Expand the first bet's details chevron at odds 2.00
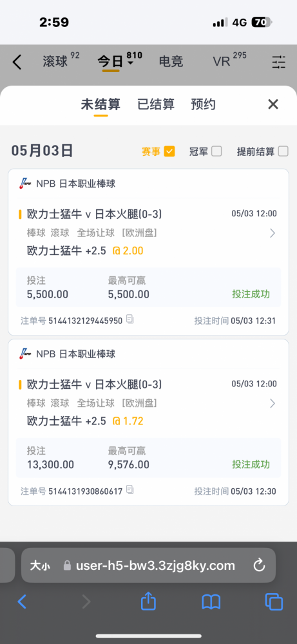Viewport: 297px width, 644px height. click(x=273, y=233)
